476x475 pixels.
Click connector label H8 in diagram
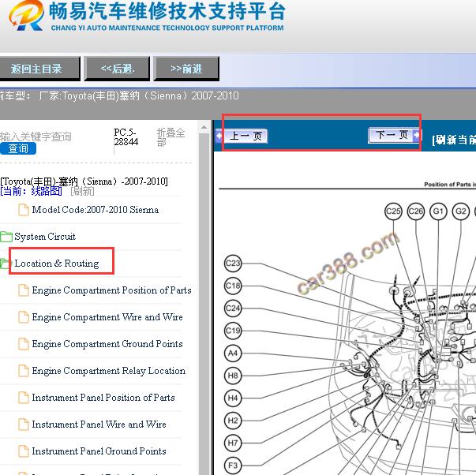(233, 376)
